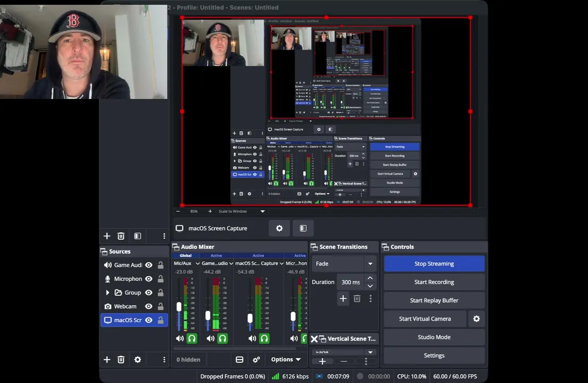This screenshot has width=588, height=383.
Task: Toggle the mixer layout icon beside 0 hidden
Action: pyautogui.click(x=239, y=360)
